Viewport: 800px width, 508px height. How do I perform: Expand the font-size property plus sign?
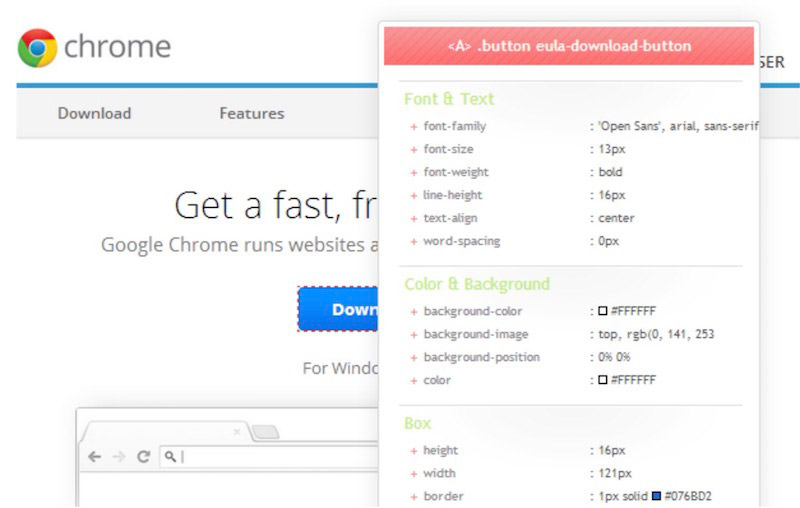(414, 149)
